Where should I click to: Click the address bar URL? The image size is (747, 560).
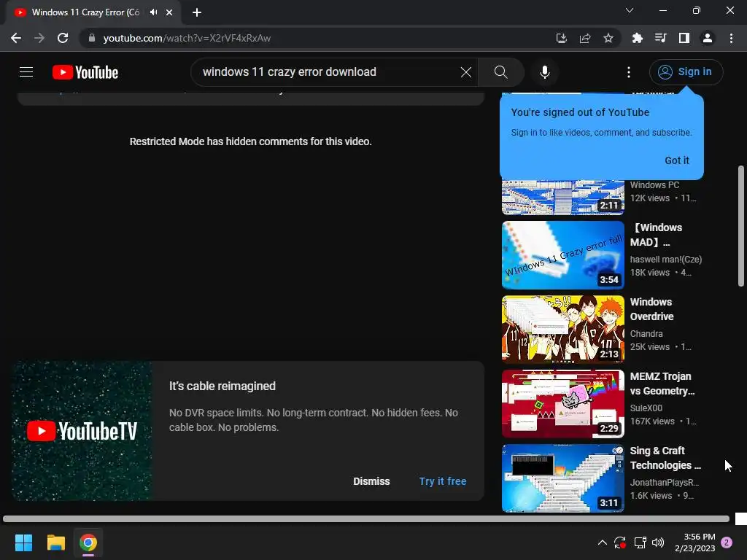(x=187, y=38)
